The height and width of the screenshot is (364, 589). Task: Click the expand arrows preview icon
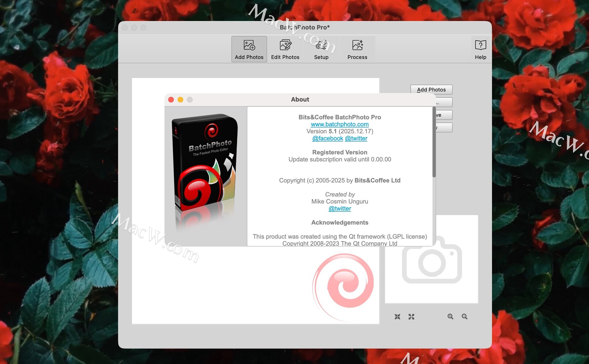click(411, 317)
